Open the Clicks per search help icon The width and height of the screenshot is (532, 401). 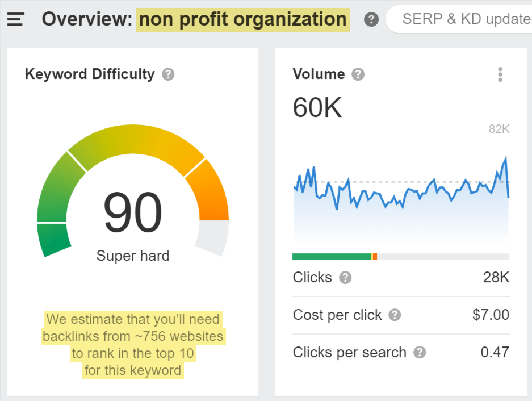click(419, 352)
